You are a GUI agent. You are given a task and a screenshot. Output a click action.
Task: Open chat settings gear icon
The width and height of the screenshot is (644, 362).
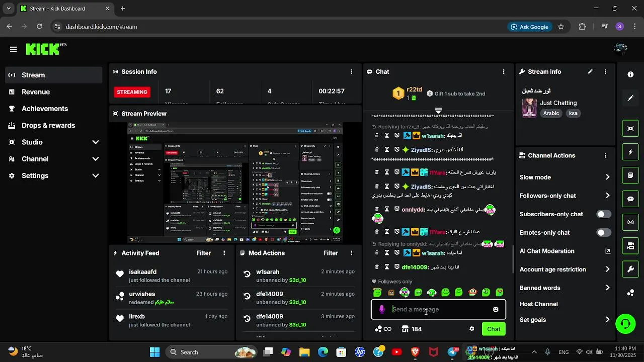point(471,329)
